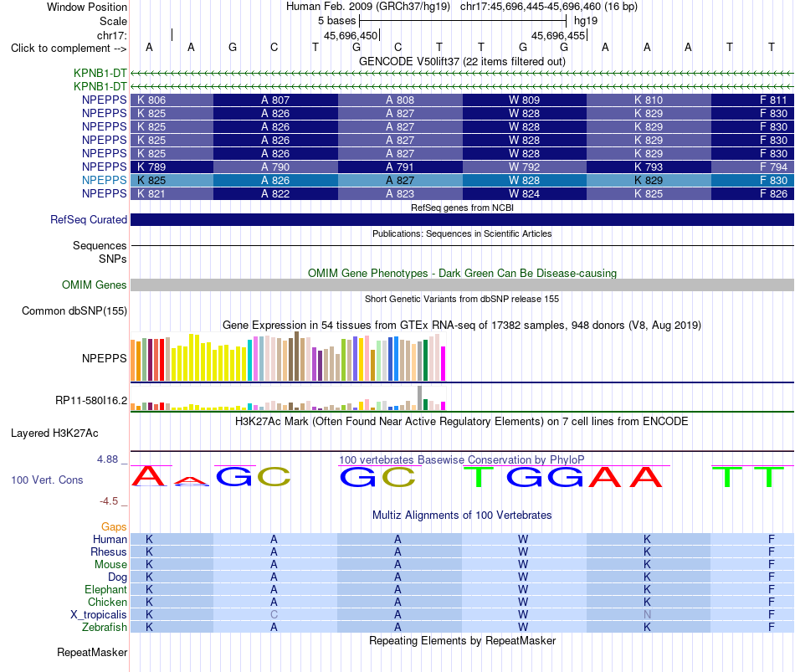The image size is (795, 672).
Task: Click the tall gray bar in RP11-580I16.2 chart
Action: pyautogui.click(x=420, y=398)
